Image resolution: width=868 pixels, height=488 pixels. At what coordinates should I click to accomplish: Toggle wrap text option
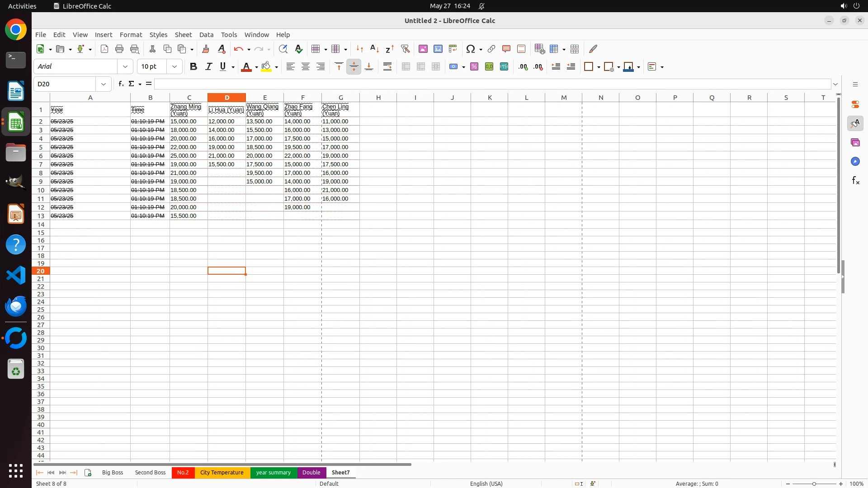pyautogui.click(x=387, y=67)
